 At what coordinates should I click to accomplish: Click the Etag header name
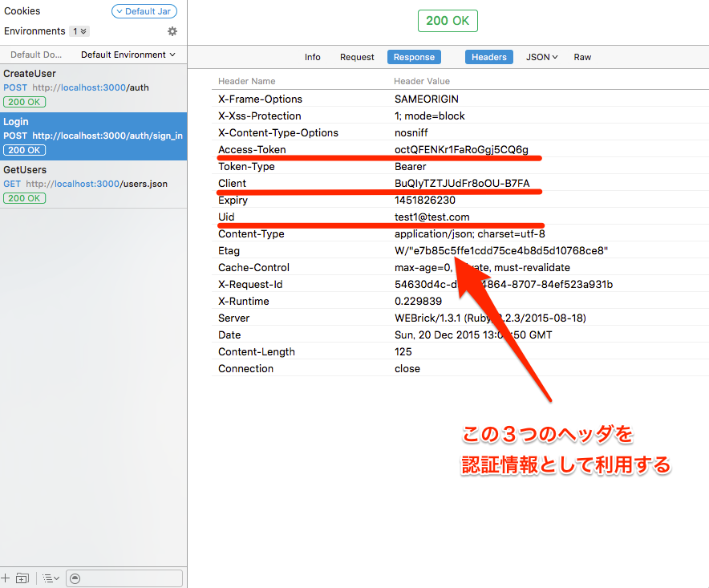pos(229,250)
